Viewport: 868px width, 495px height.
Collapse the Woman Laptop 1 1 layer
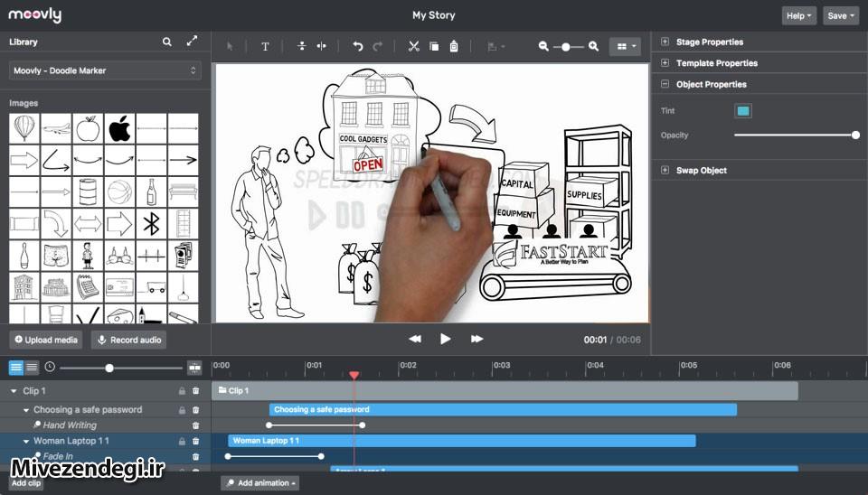coord(26,441)
